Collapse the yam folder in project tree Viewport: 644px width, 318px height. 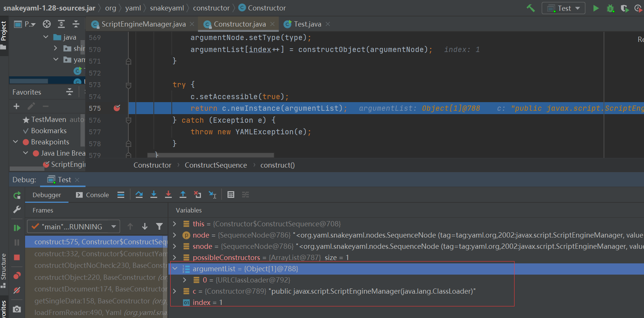[56, 59]
